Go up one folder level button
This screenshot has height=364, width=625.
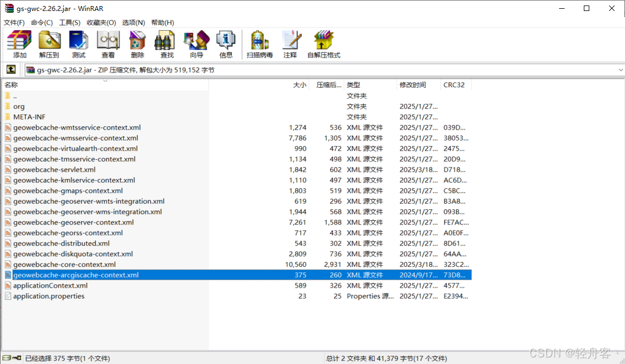(11, 70)
